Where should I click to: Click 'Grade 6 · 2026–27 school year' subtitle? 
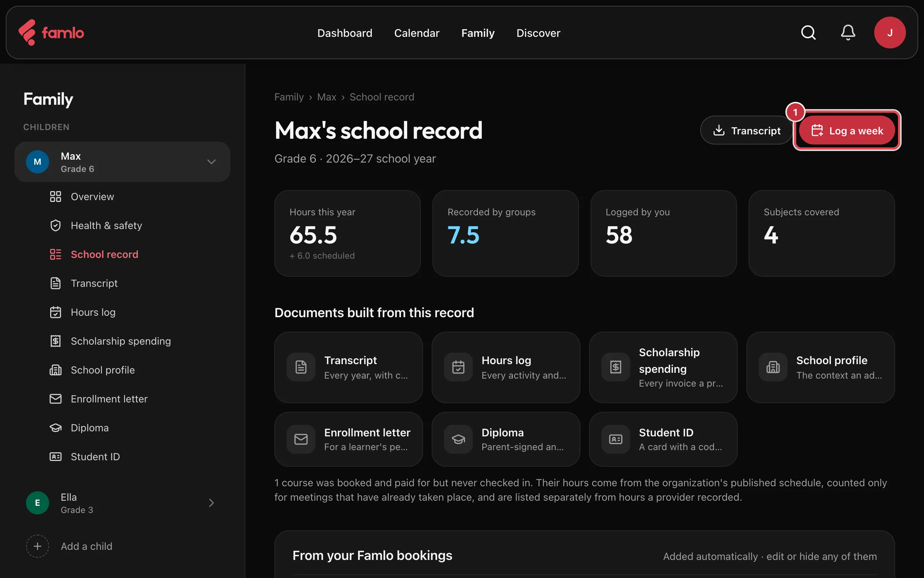pyautogui.click(x=355, y=158)
